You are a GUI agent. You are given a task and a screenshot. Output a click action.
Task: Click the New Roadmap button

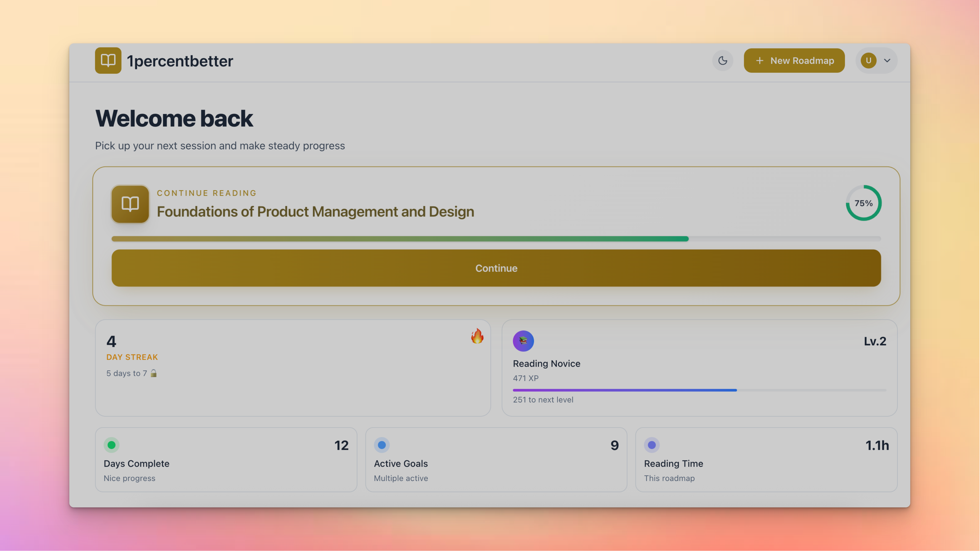pyautogui.click(x=794, y=60)
